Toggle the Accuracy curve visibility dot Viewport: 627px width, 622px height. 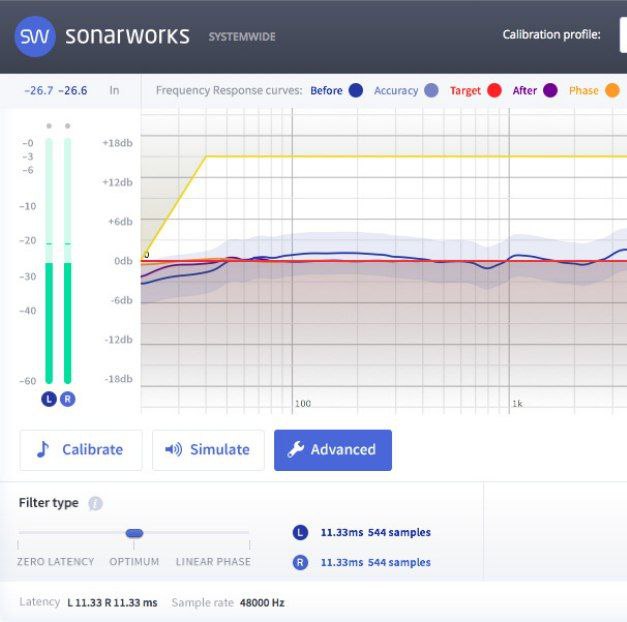point(431,90)
